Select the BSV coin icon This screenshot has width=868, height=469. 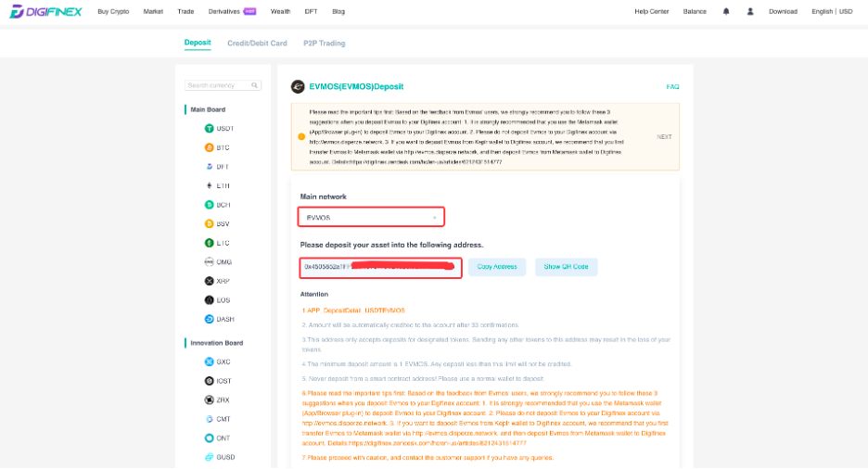(209, 224)
